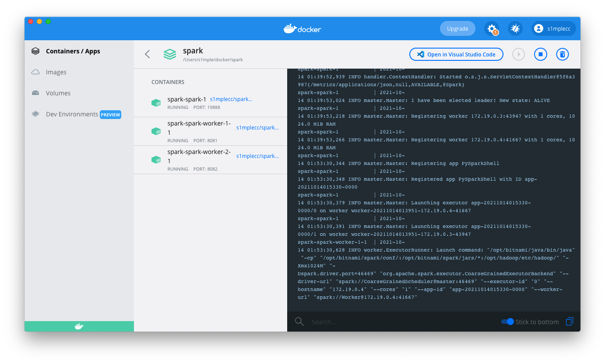The width and height of the screenshot is (605, 364).
Task: Click the green container icon for spark-spark-1
Action: click(x=156, y=102)
